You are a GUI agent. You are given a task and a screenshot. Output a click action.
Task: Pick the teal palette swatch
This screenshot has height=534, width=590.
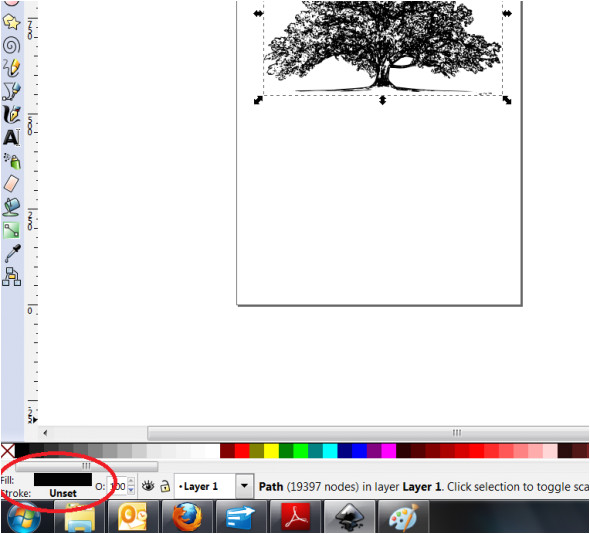click(x=315, y=451)
